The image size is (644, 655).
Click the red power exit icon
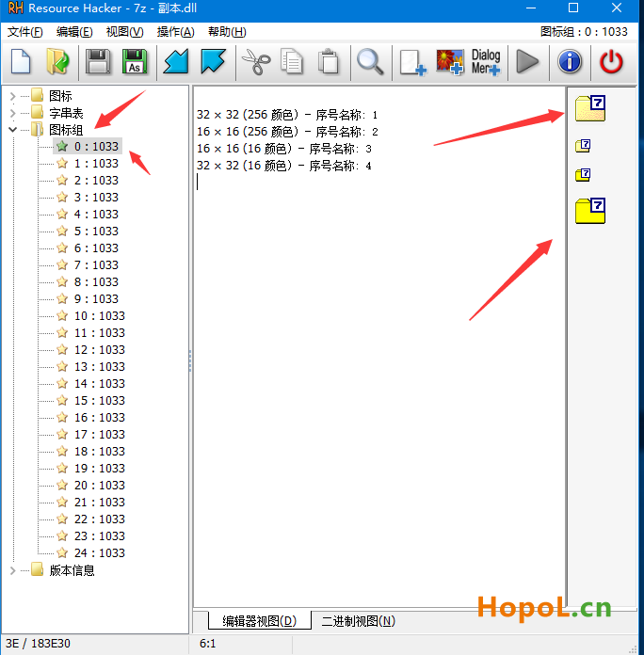click(x=611, y=62)
